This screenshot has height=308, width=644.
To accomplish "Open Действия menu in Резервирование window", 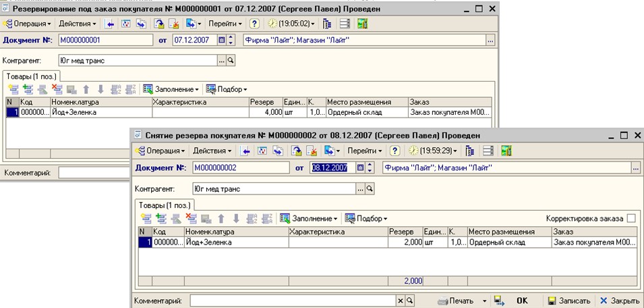I will 78,23.
